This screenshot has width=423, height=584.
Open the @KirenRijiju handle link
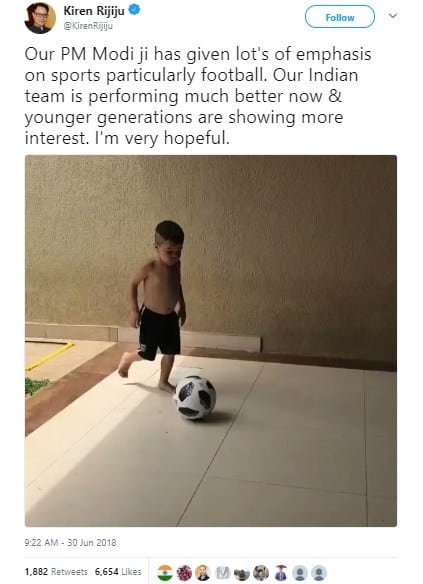point(88,26)
